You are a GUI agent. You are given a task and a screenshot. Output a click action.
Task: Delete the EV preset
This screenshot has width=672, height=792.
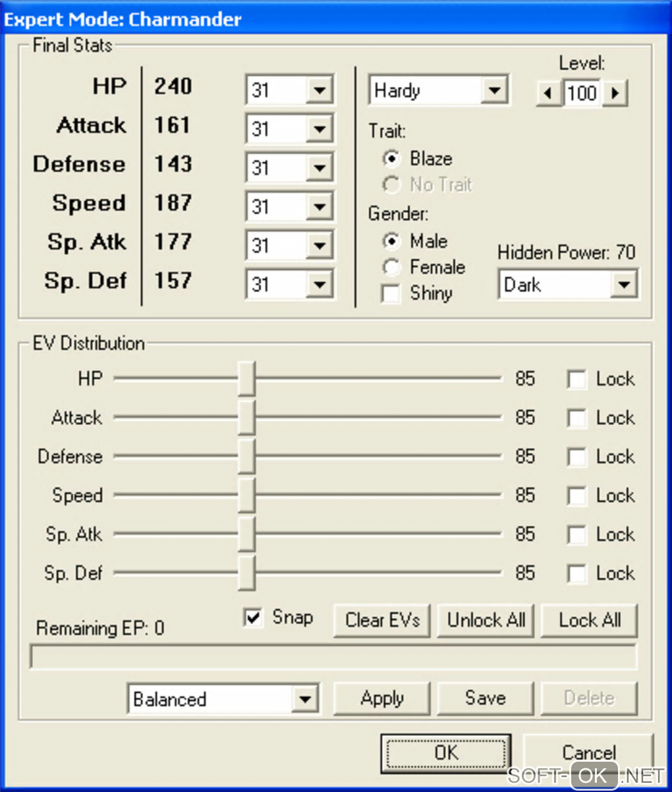[590, 698]
